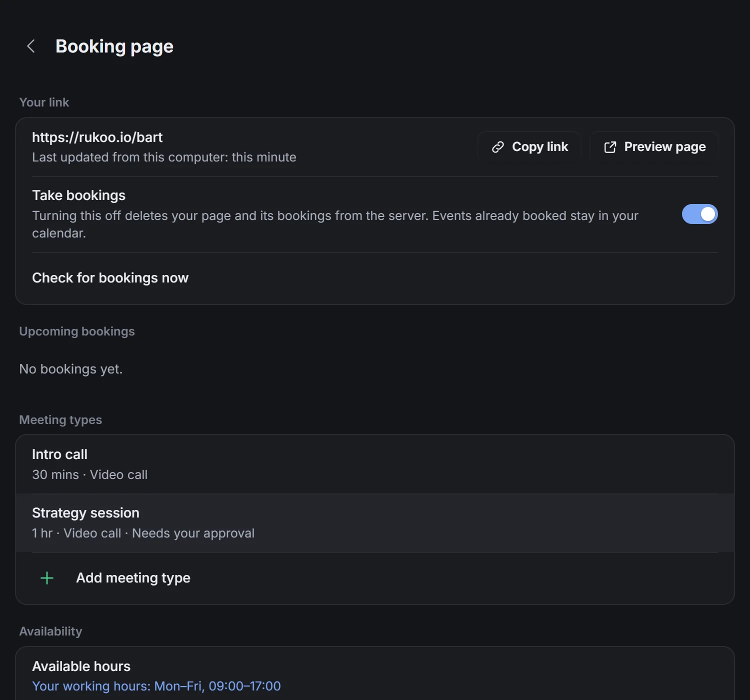Open Preview page
Image resolution: width=750 pixels, height=700 pixels.
(654, 146)
